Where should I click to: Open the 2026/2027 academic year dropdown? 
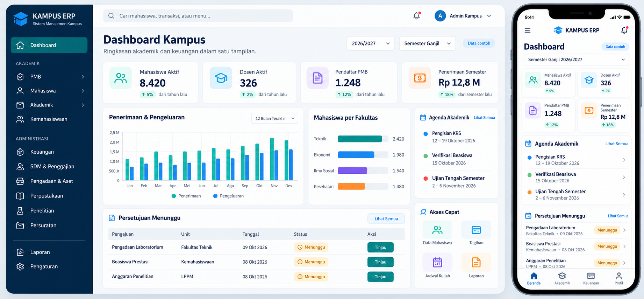[371, 43]
